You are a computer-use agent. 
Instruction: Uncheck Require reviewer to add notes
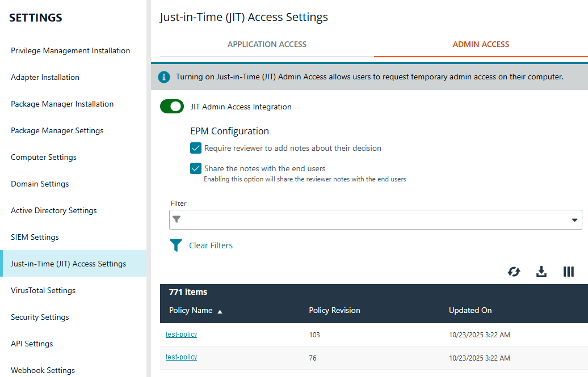[196, 148]
